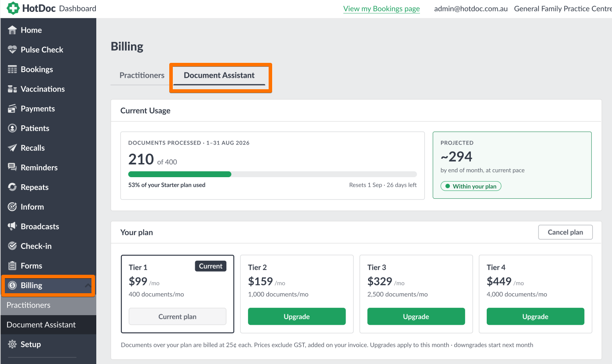612x364 pixels.
Task: Go to the Reminders section
Action: pyautogui.click(x=48, y=167)
